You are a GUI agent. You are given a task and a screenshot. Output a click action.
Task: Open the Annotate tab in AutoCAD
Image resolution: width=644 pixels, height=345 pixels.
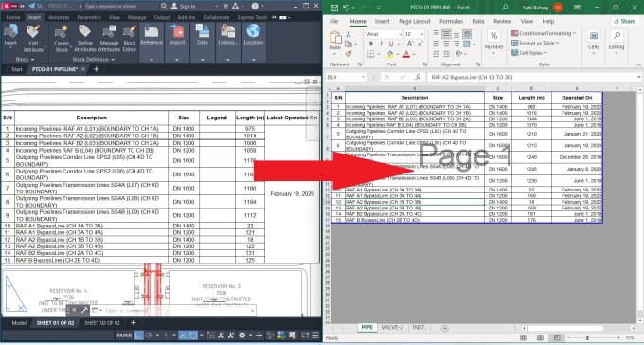[59, 17]
